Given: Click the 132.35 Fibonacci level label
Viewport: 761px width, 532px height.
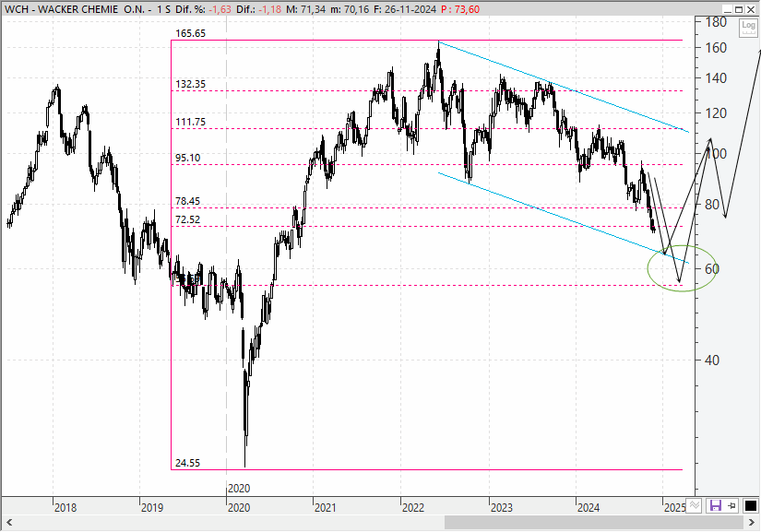Looking at the screenshot, I should pyautogui.click(x=190, y=84).
